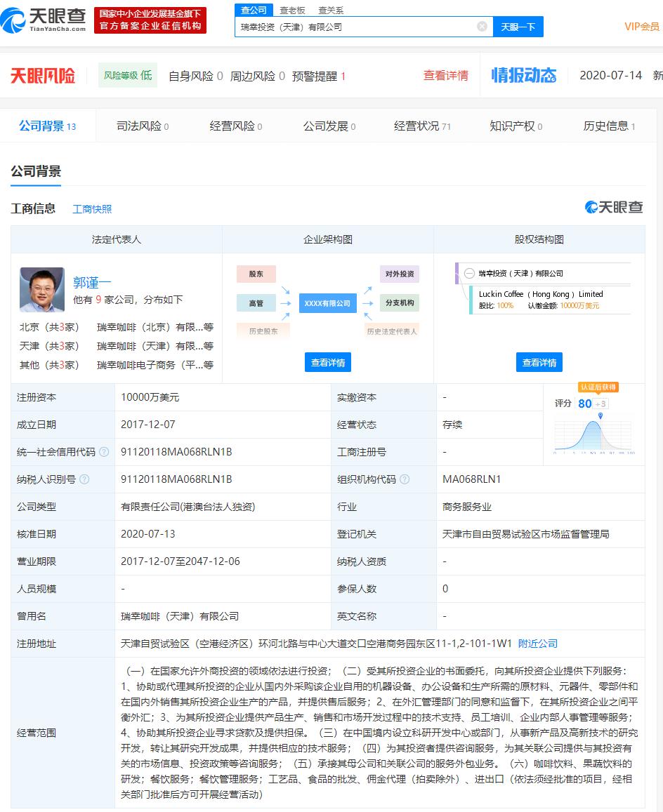Open the 经营风险 tab
The height and width of the screenshot is (812, 663).
tap(235, 126)
